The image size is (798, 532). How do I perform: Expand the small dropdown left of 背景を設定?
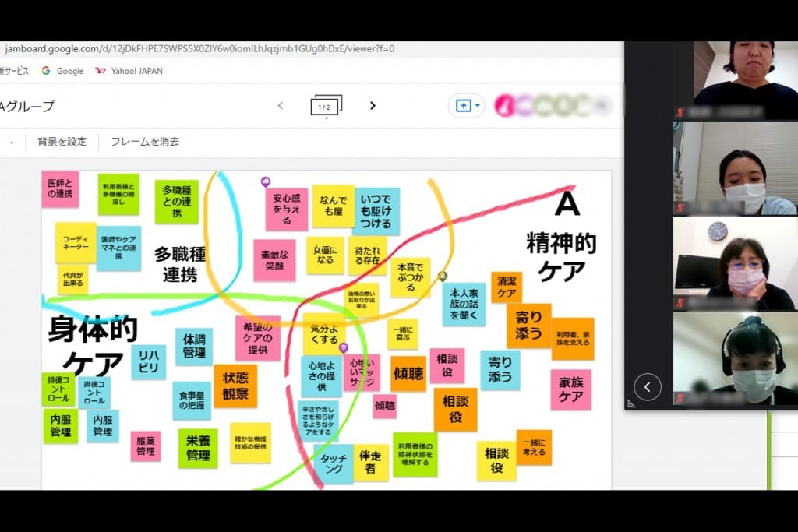(x=12, y=143)
